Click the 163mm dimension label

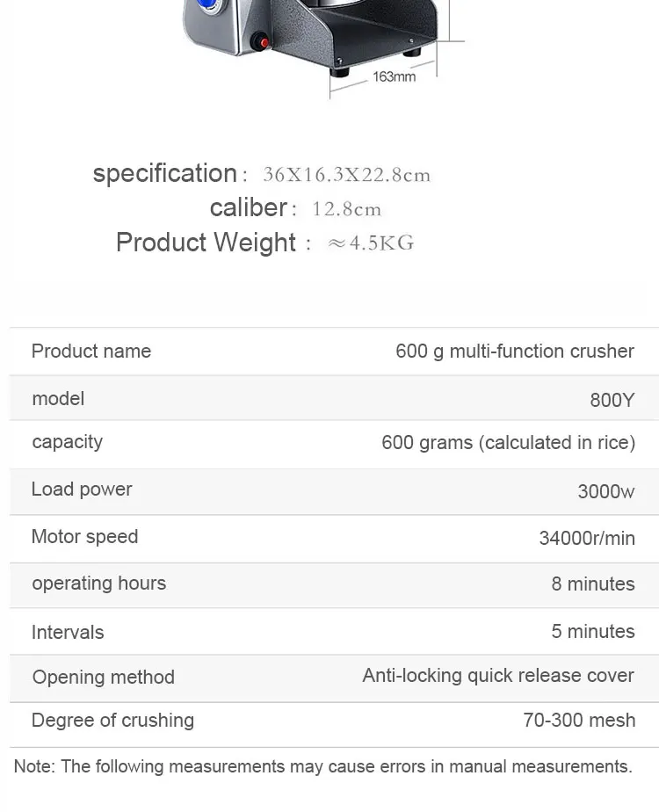(394, 76)
